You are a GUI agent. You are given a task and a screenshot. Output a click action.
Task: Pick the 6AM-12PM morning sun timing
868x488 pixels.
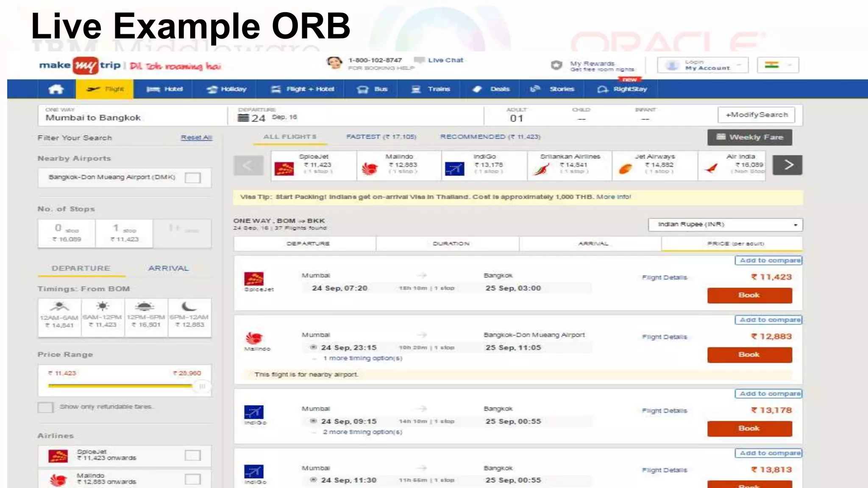(103, 317)
